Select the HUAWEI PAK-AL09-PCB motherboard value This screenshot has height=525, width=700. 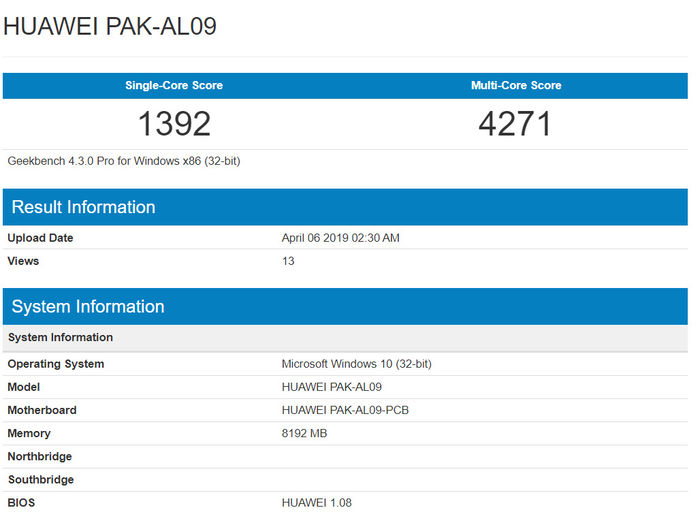tap(345, 410)
